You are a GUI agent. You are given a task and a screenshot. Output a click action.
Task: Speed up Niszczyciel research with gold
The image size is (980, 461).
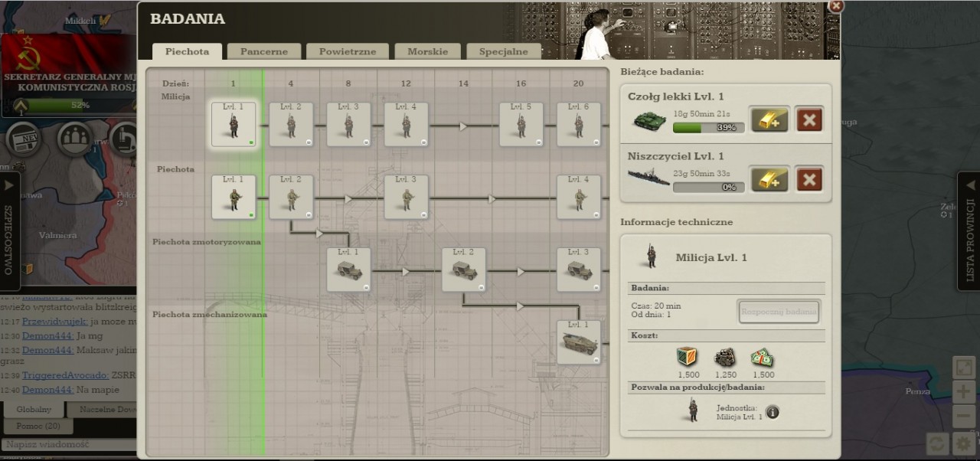coord(769,179)
